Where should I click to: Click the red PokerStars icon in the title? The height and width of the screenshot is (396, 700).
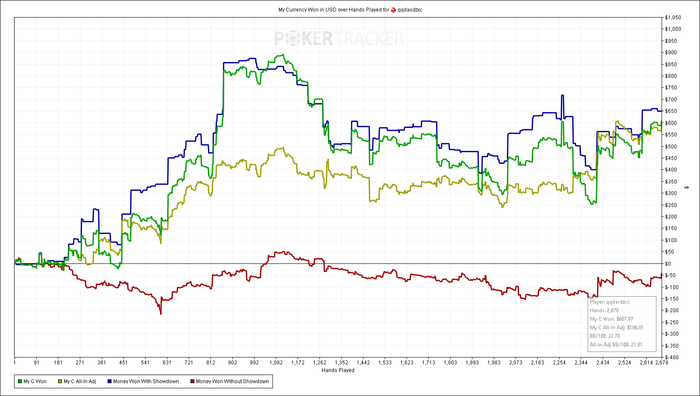(393, 9)
